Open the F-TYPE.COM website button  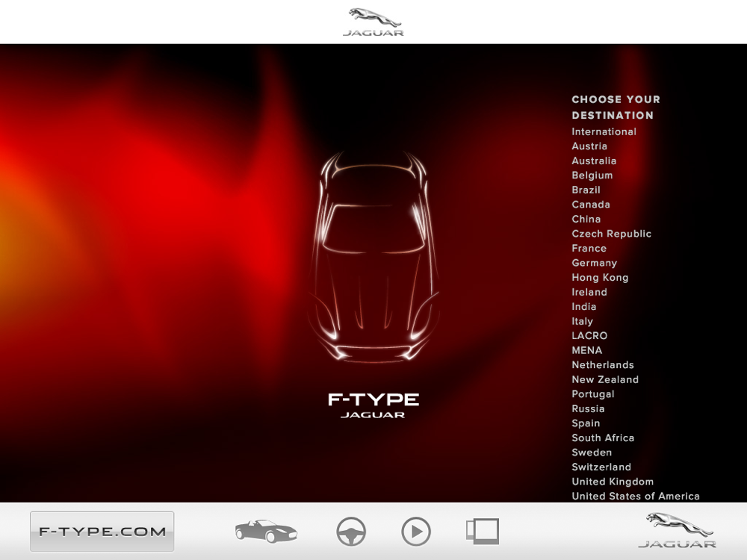coord(102,532)
